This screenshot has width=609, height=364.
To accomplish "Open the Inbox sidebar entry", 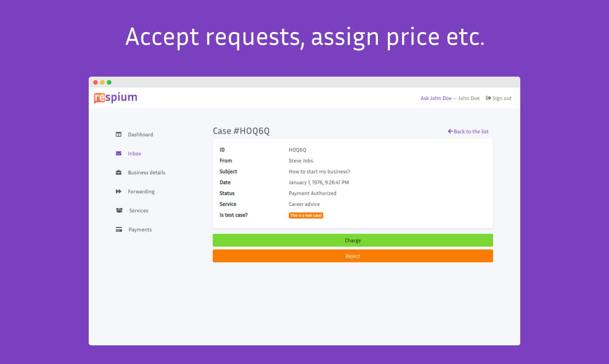I will point(134,153).
